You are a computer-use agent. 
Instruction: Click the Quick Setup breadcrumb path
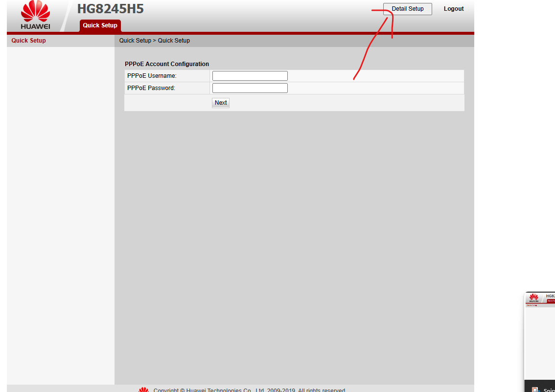(x=154, y=40)
